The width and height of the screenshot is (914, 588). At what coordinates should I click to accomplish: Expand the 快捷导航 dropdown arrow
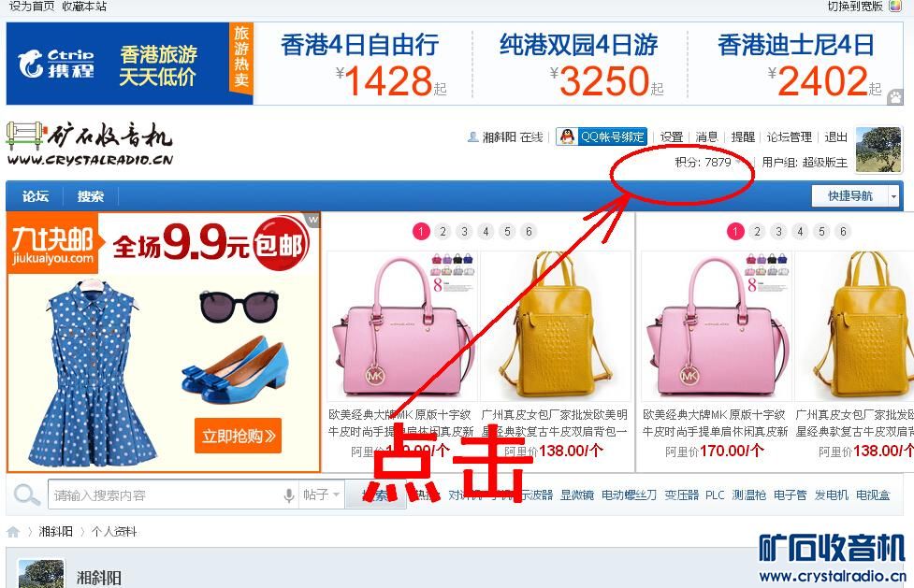pos(893,196)
